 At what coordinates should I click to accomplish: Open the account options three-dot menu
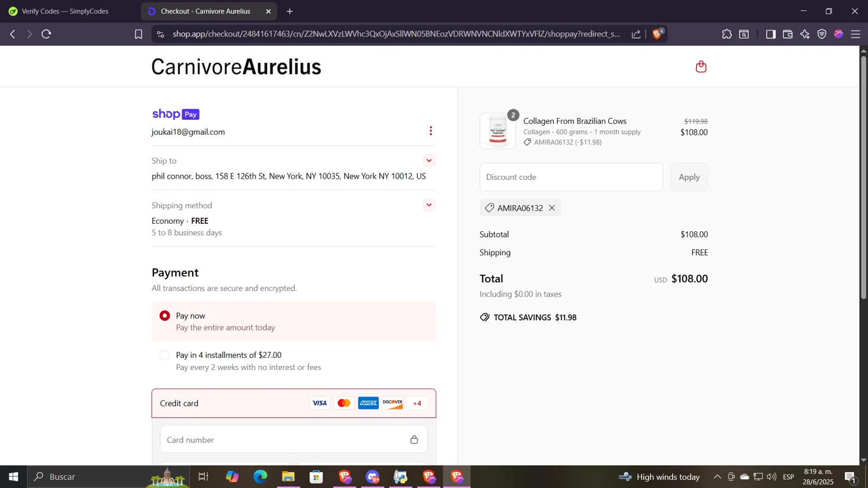click(431, 131)
